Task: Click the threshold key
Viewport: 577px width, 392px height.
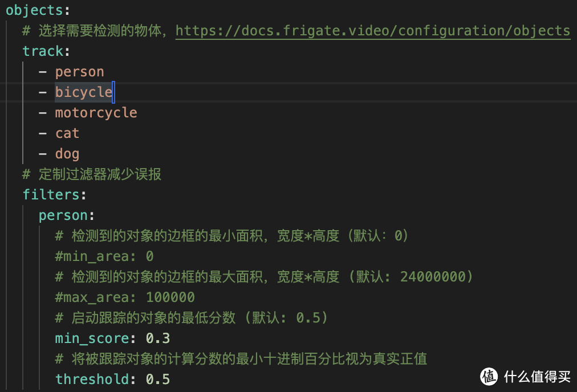Action: click(92, 379)
